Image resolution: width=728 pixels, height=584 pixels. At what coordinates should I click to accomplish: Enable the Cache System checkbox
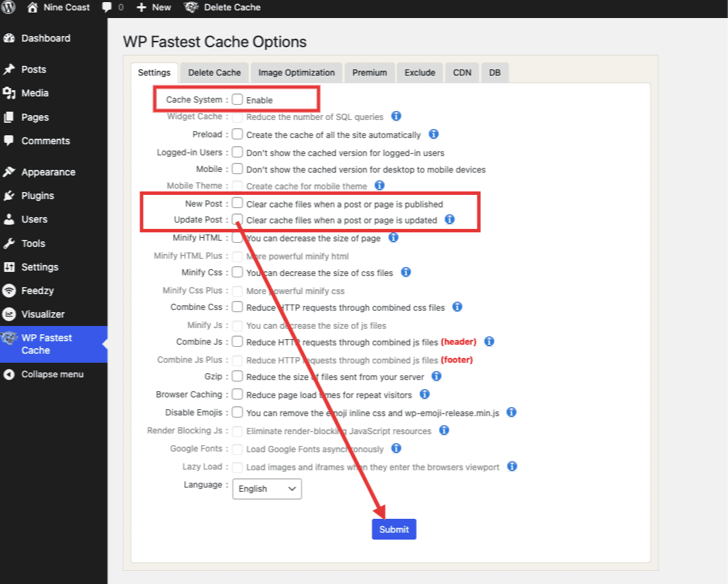point(237,100)
